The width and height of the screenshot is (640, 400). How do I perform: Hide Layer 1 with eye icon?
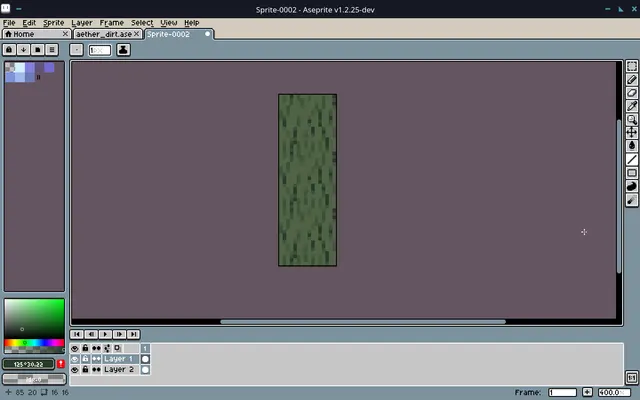pos(75,359)
